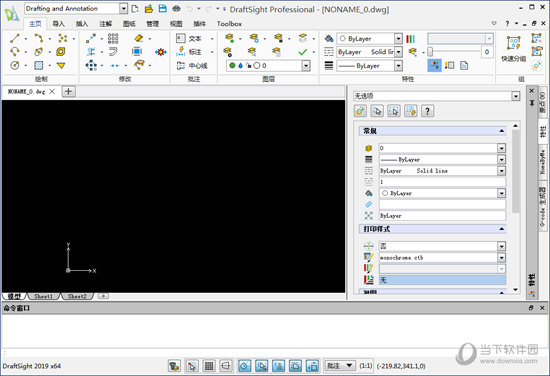Switch to the 插入 insert ribbon tab
Image resolution: width=550 pixels, height=376 pixels.
tap(82, 24)
